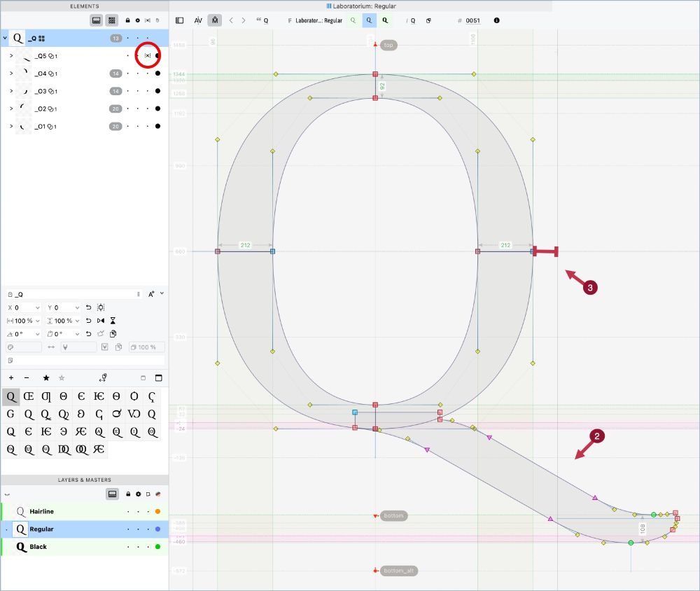The width and height of the screenshot is (700, 591).
Task: Switch to small cell view icon
Action: (x=143, y=378)
